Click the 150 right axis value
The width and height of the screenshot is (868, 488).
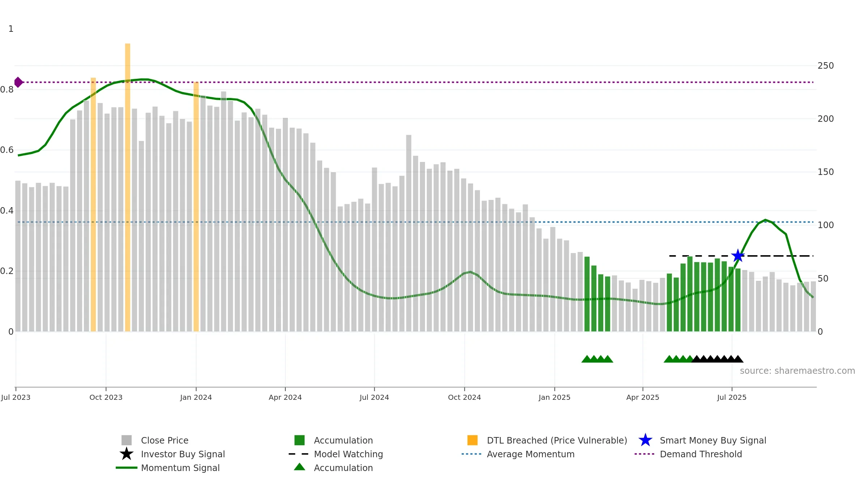[x=826, y=172]
